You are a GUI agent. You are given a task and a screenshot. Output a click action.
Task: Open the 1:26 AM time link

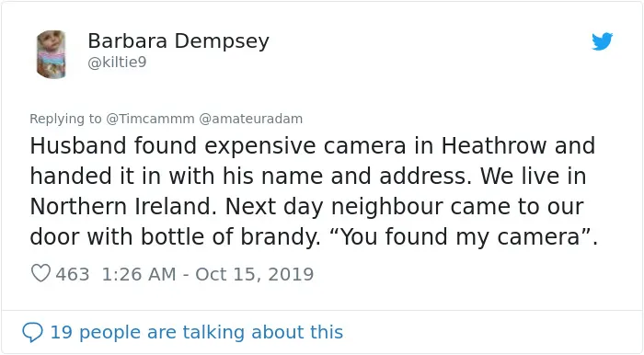tap(139, 274)
